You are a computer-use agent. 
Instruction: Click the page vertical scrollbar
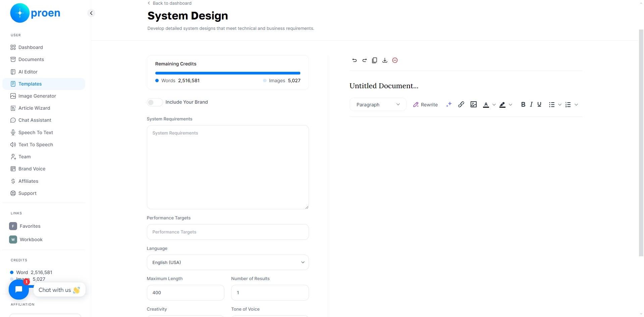click(x=641, y=143)
